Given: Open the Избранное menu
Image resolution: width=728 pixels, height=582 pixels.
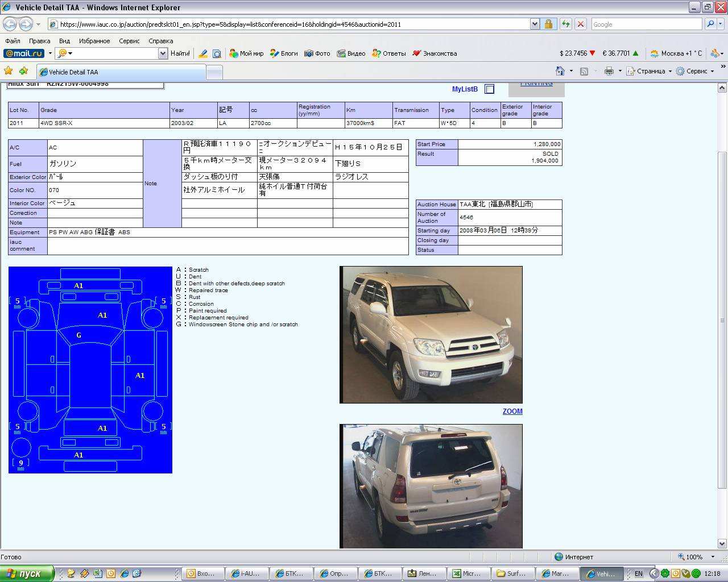Looking at the screenshot, I should [94, 41].
